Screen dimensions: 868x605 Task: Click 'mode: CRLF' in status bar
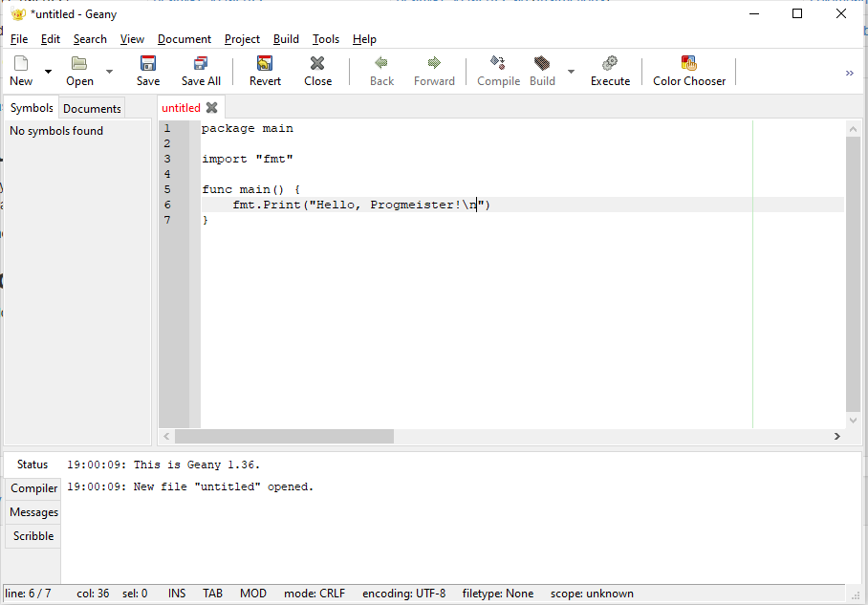pyautogui.click(x=315, y=594)
